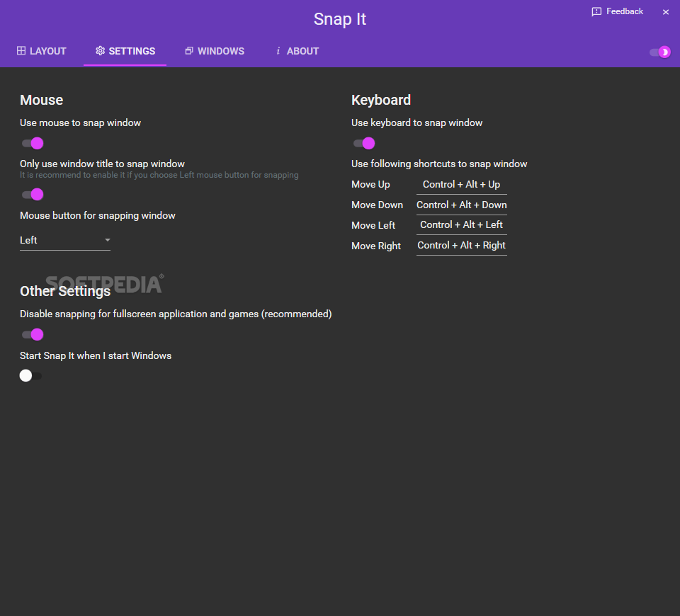
Task: Toggle Only use window title switch
Action: (x=33, y=195)
